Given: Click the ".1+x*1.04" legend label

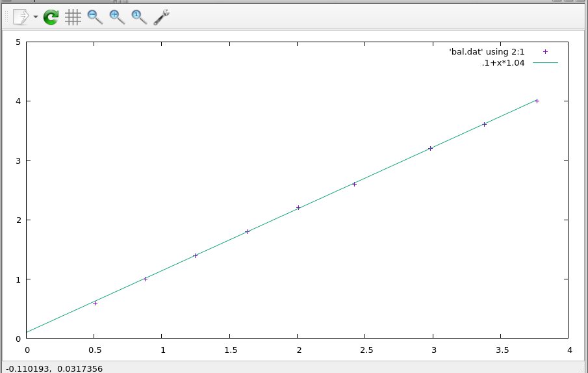Looking at the screenshot, I should [x=503, y=63].
